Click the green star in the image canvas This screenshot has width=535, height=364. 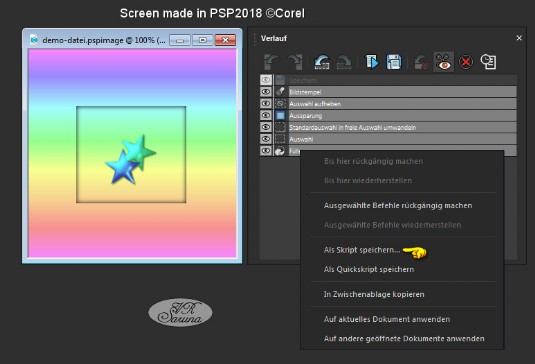click(x=142, y=150)
